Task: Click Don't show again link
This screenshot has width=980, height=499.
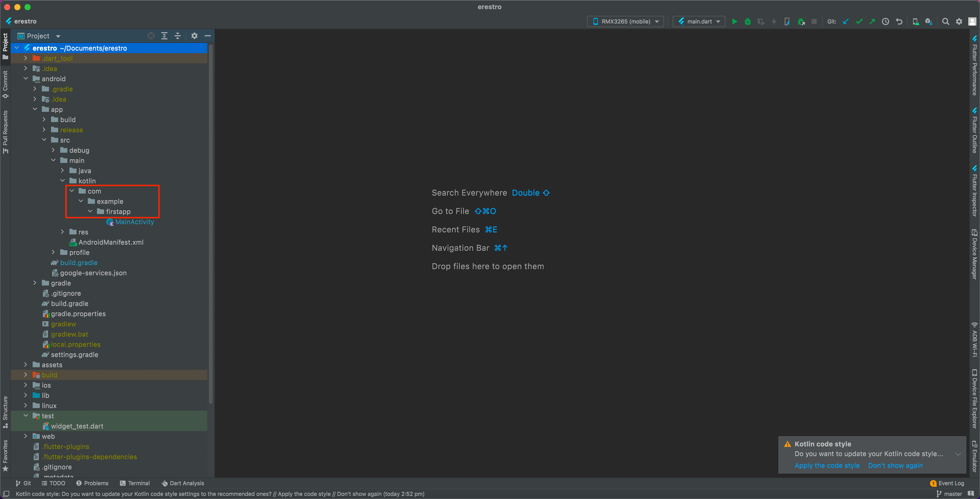Action: click(895, 466)
